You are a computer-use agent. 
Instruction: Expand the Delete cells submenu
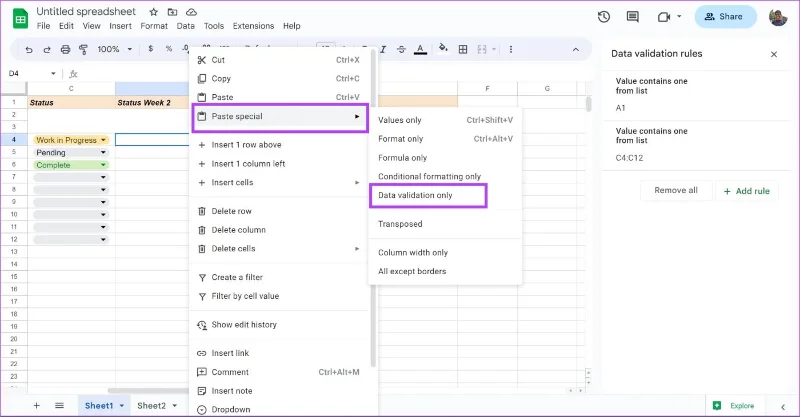point(357,249)
